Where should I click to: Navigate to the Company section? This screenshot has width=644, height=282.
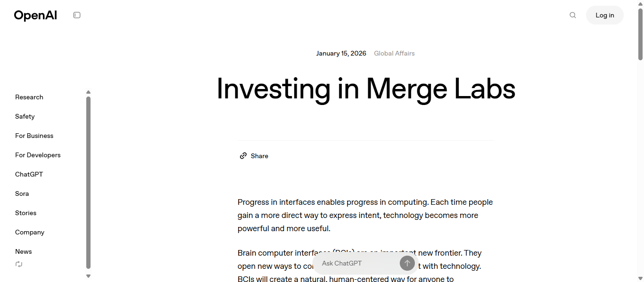(30, 232)
